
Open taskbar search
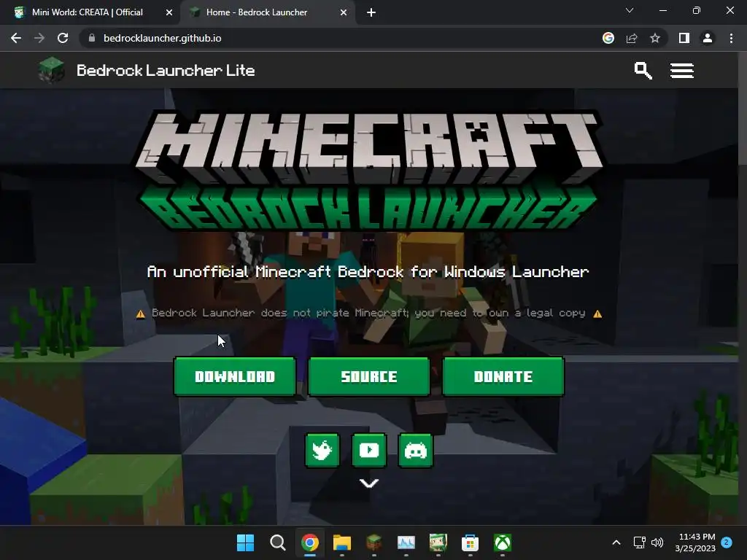(x=278, y=542)
